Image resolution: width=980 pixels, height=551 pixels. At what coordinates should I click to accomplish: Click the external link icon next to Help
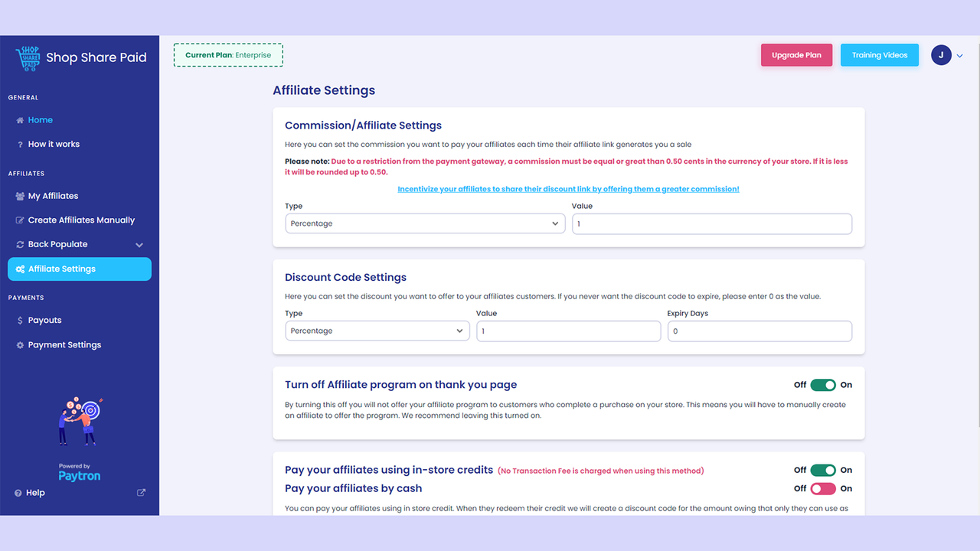point(141,493)
